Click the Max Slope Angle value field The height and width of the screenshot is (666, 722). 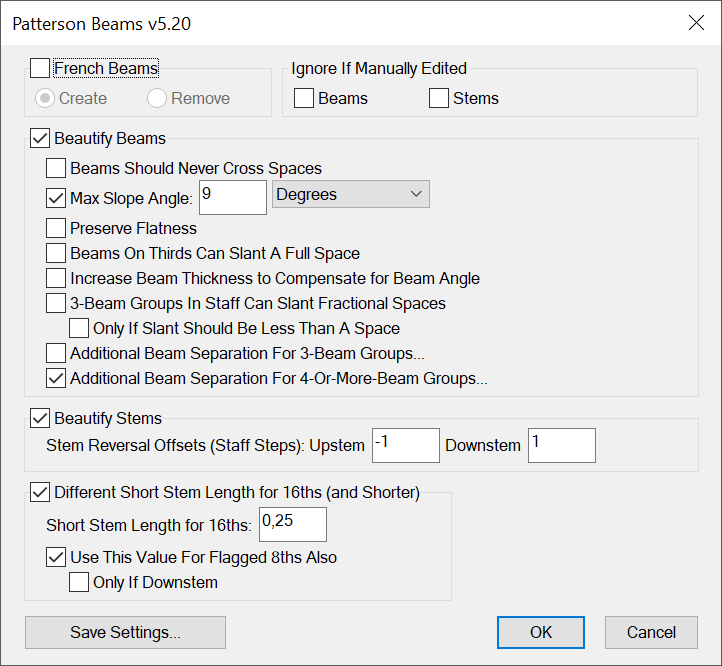[233, 197]
